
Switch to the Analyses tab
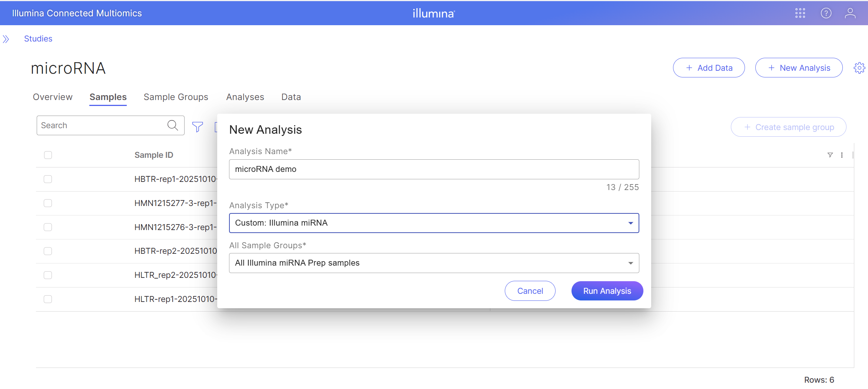[245, 97]
